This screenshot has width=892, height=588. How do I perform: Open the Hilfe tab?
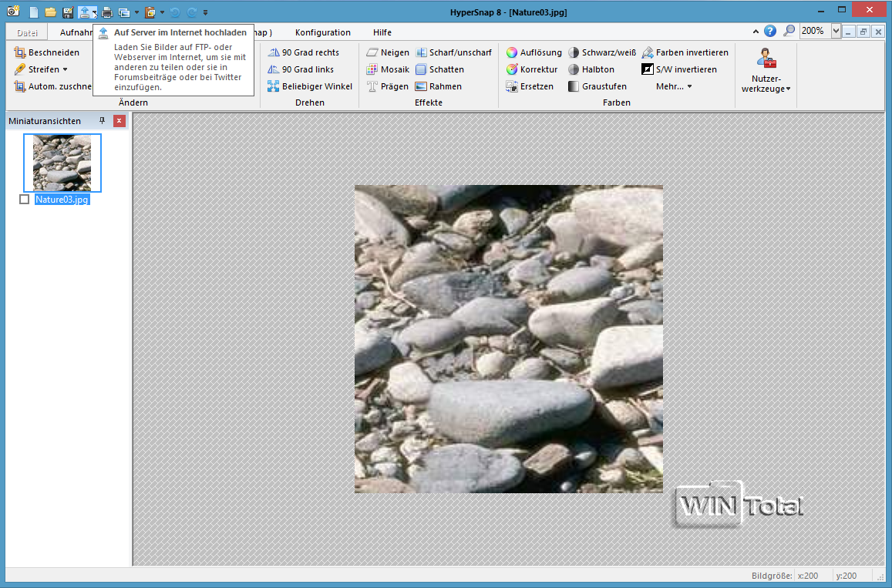click(x=382, y=32)
